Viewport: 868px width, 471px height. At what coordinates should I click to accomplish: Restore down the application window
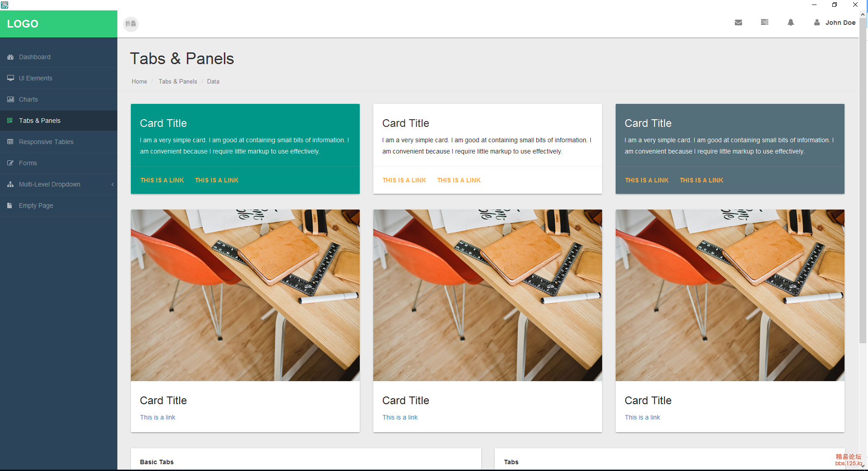coord(835,5)
